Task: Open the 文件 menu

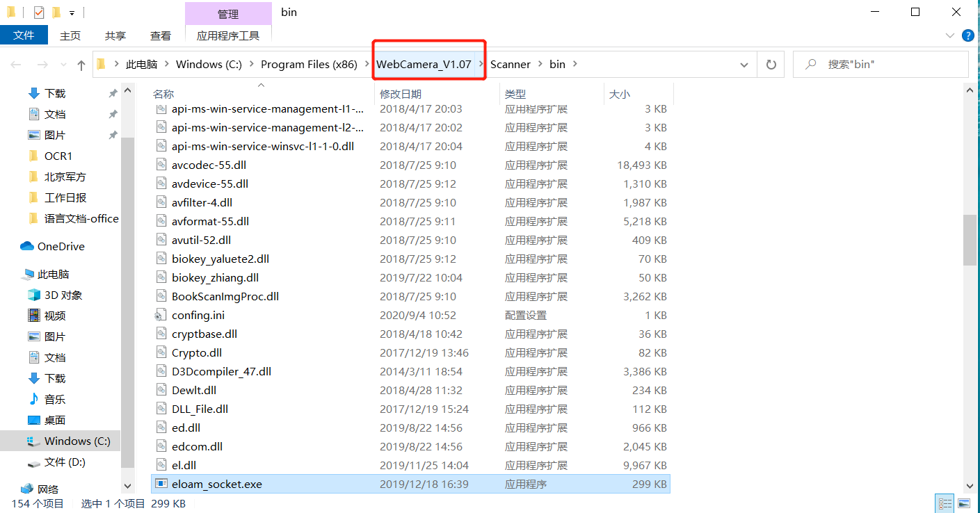Action: 24,35
